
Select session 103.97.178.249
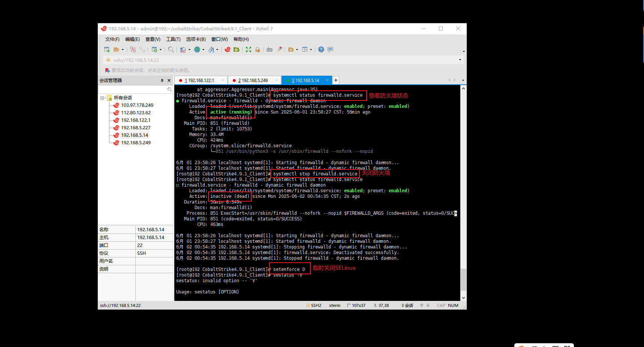137,105
